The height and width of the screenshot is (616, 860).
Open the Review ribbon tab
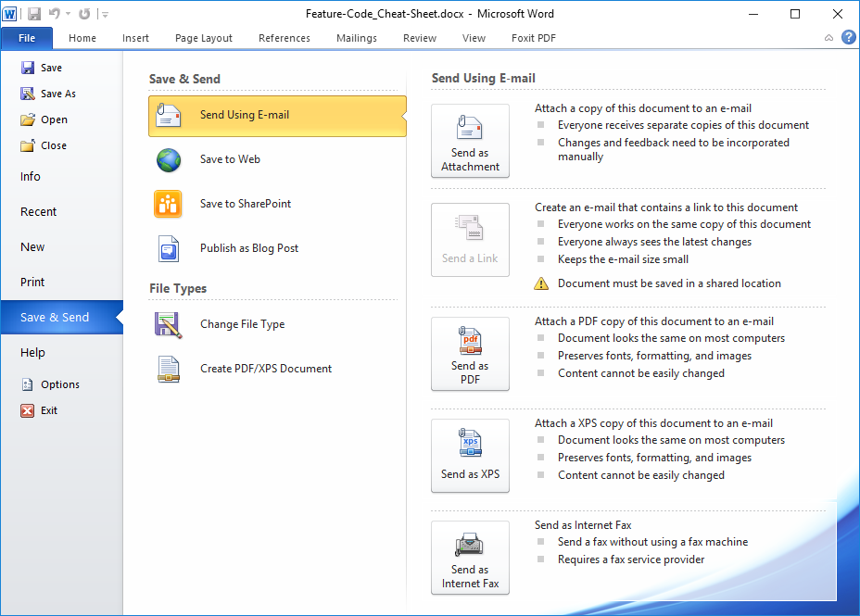coord(420,38)
